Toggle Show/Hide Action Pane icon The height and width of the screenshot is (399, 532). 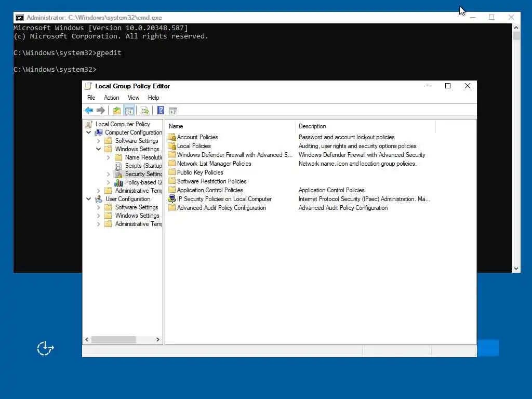click(173, 111)
